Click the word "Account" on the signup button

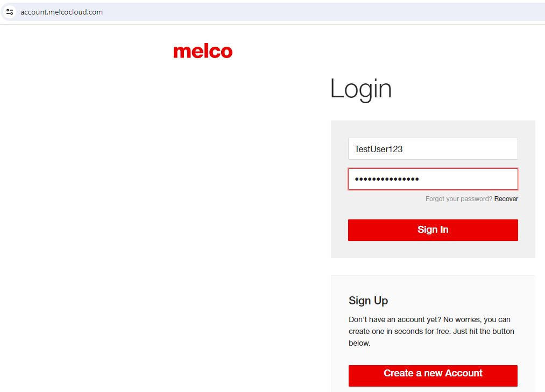464,373
